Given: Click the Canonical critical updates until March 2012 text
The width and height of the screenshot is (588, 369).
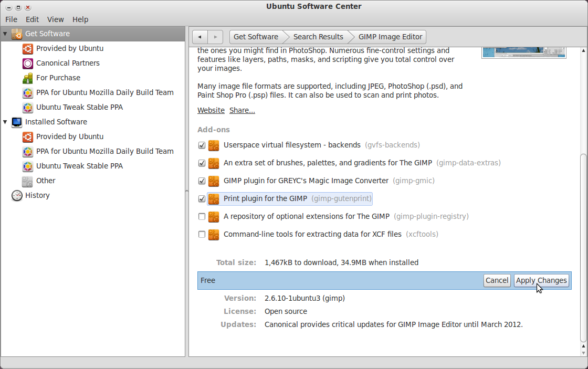Looking at the screenshot, I should coord(393,324).
